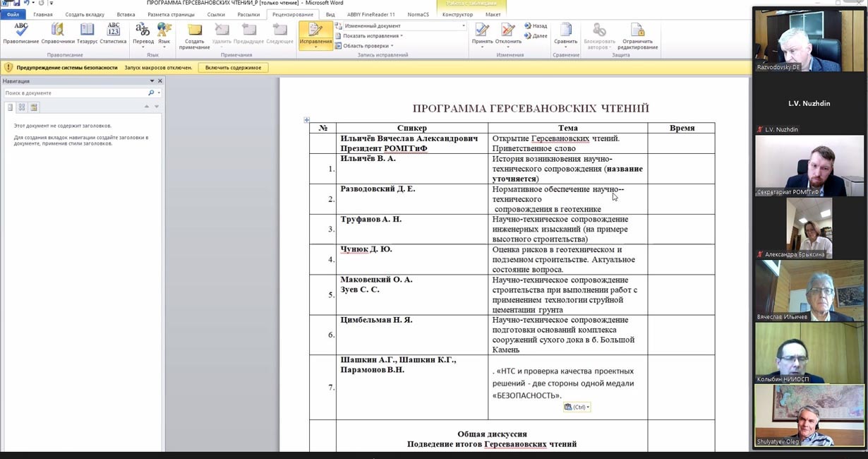Select Razvodovsky DE video in call panel
This screenshot has width=868, height=459.
(x=809, y=42)
